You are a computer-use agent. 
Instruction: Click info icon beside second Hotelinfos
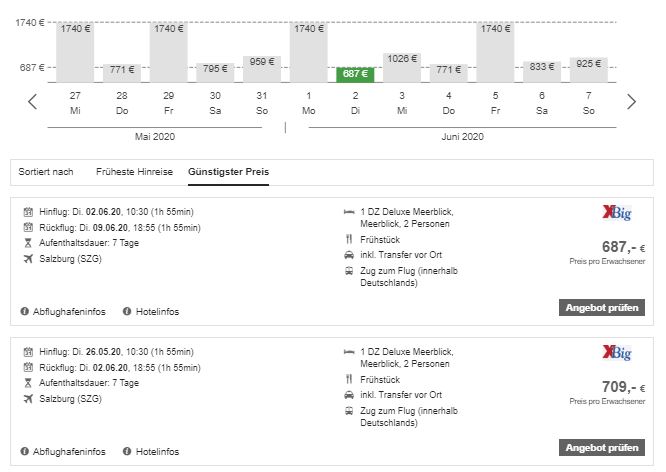pos(127,452)
